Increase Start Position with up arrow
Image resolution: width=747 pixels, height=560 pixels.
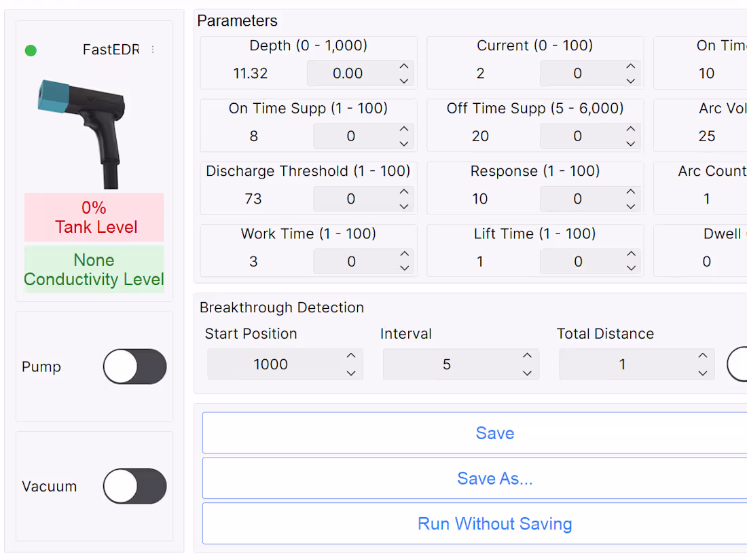(x=351, y=356)
